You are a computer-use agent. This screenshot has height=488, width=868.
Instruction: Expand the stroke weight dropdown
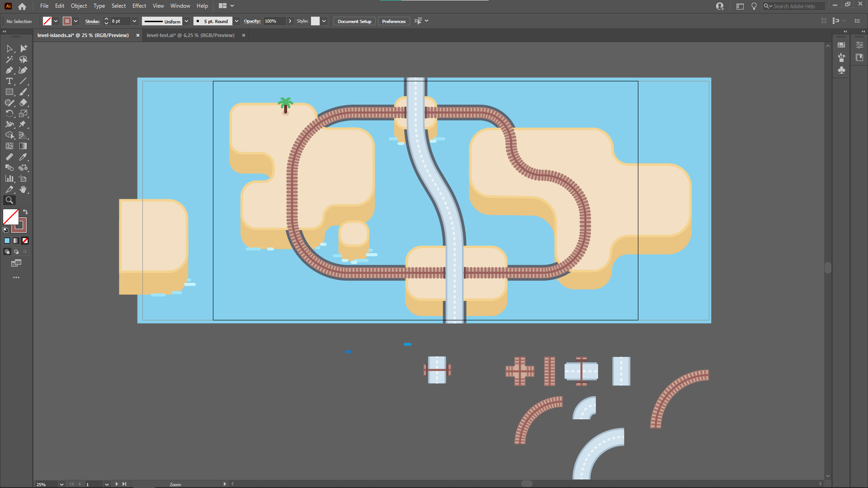point(134,21)
